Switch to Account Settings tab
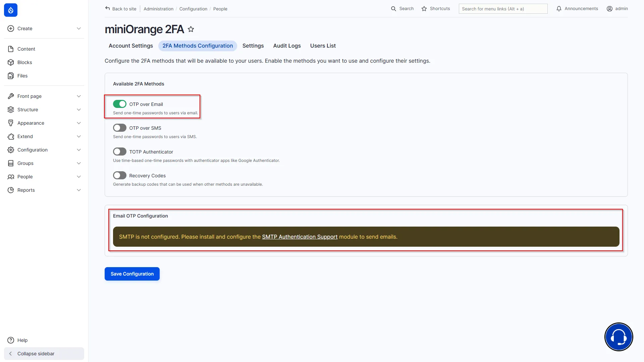Screen dimensions: 644x362 tap(131, 46)
